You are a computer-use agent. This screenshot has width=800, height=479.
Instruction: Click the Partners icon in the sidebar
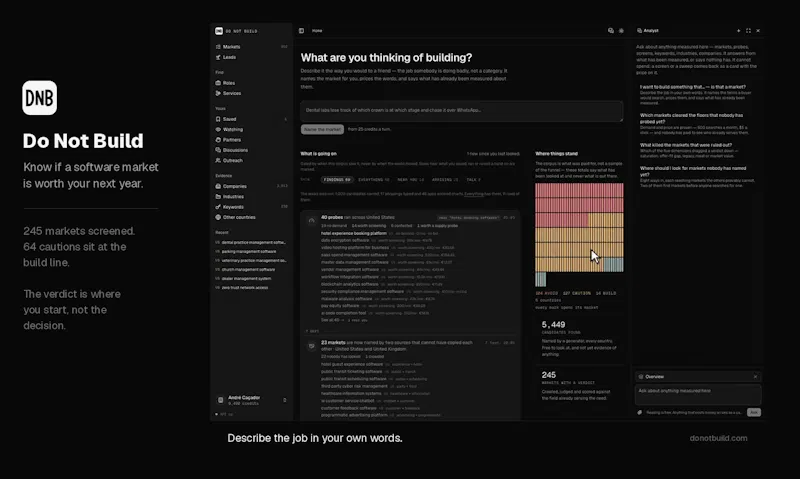(x=218, y=140)
